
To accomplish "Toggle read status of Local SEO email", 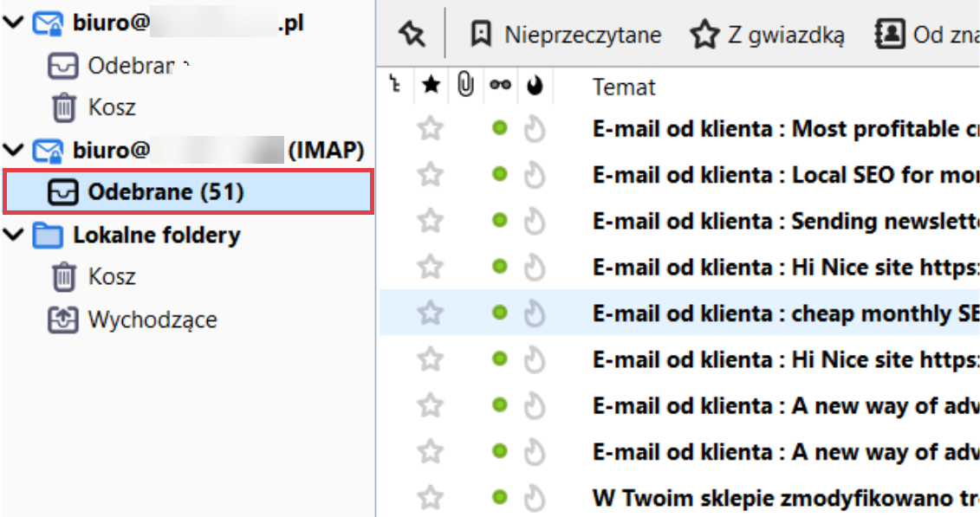I will point(499,174).
